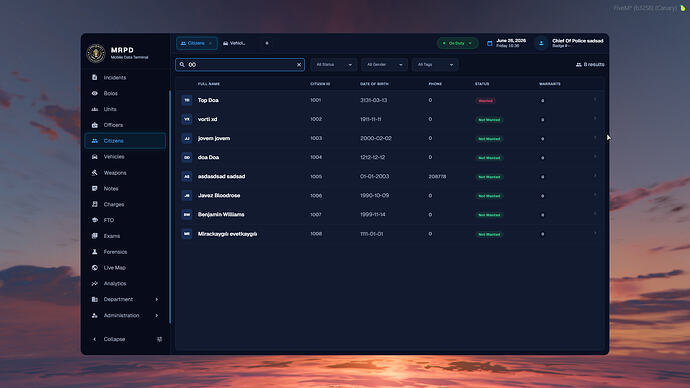
Task: Clear the search field with X icon
Action: 299,65
